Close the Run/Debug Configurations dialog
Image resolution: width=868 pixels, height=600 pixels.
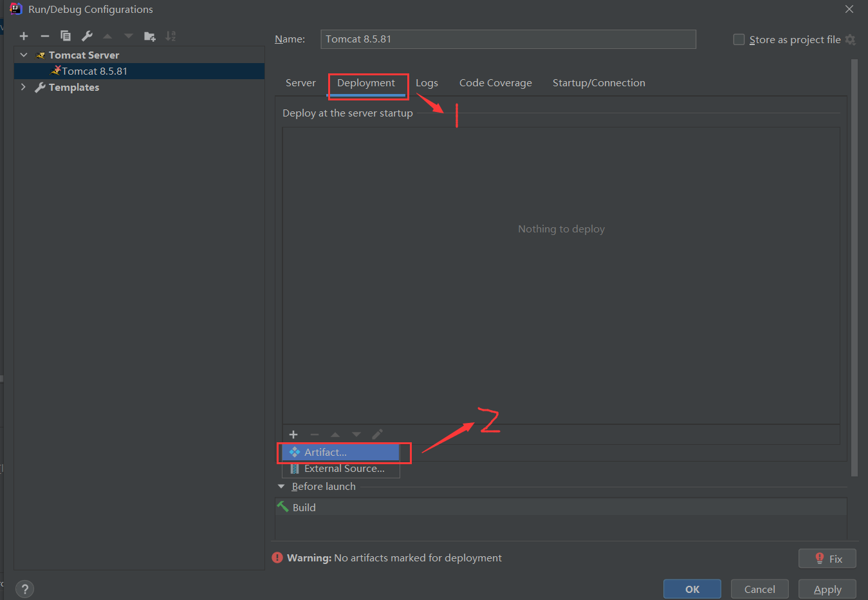tap(849, 9)
